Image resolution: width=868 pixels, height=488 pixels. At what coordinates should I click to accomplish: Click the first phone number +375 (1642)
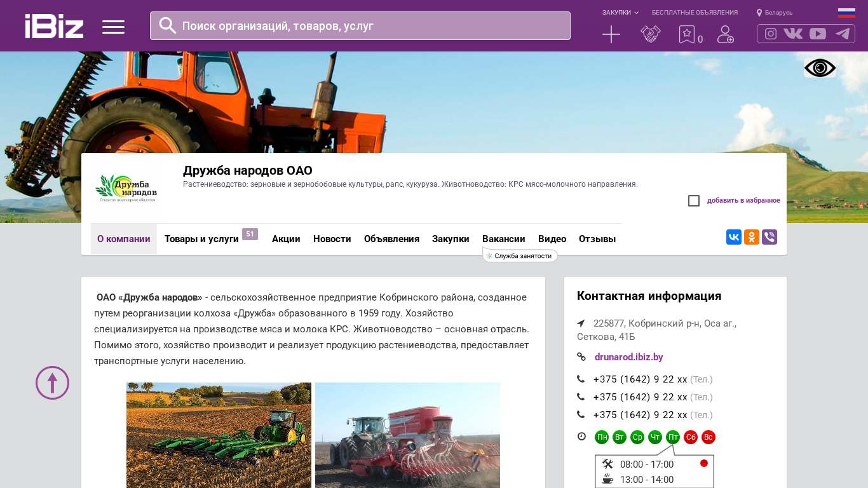[641, 379]
